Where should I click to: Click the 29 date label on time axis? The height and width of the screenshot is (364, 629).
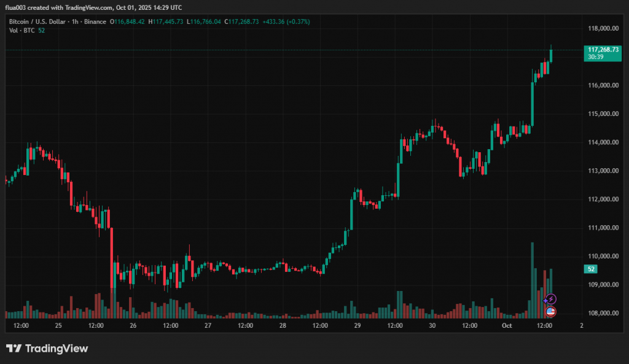click(357, 325)
